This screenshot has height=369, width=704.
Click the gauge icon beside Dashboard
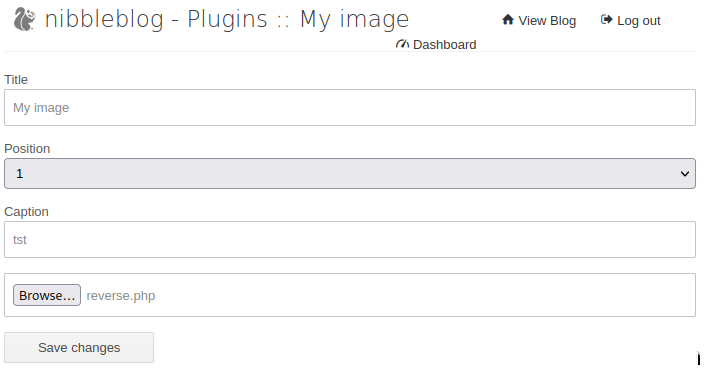[x=402, y=44]
